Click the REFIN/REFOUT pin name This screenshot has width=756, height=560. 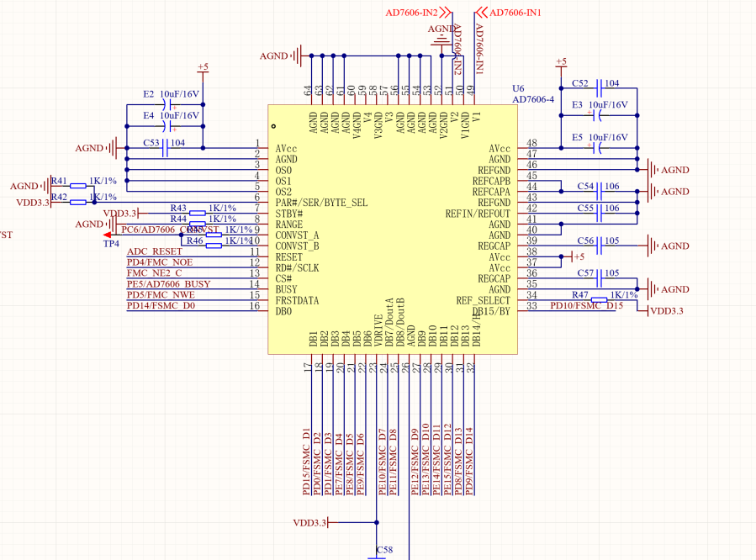(478, 214)
